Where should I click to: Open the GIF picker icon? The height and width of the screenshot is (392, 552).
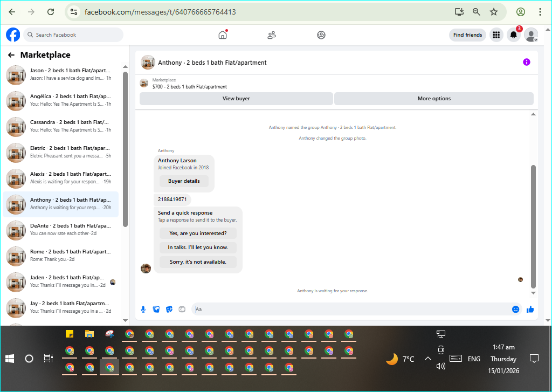coord(182,310)
